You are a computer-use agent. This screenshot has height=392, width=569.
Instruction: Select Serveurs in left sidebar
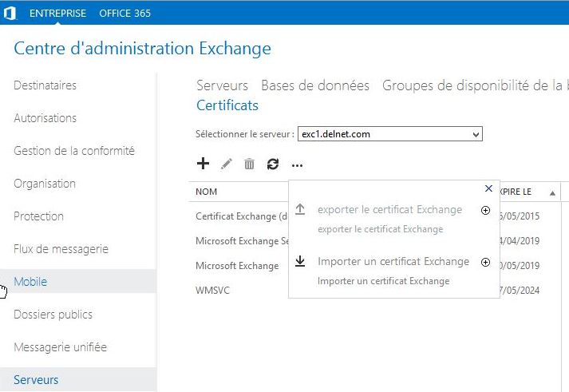pos(36,380)
